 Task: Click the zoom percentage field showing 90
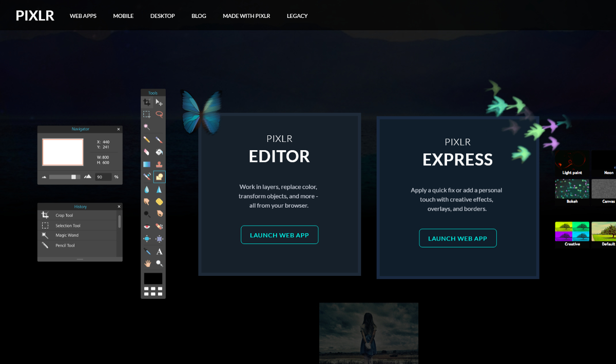[103, 177]
